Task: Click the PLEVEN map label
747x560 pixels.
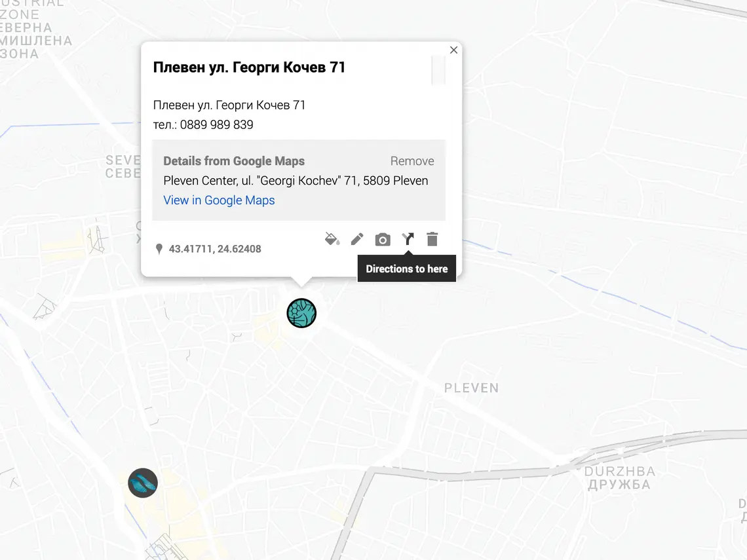Action: [x=472, y=388]
